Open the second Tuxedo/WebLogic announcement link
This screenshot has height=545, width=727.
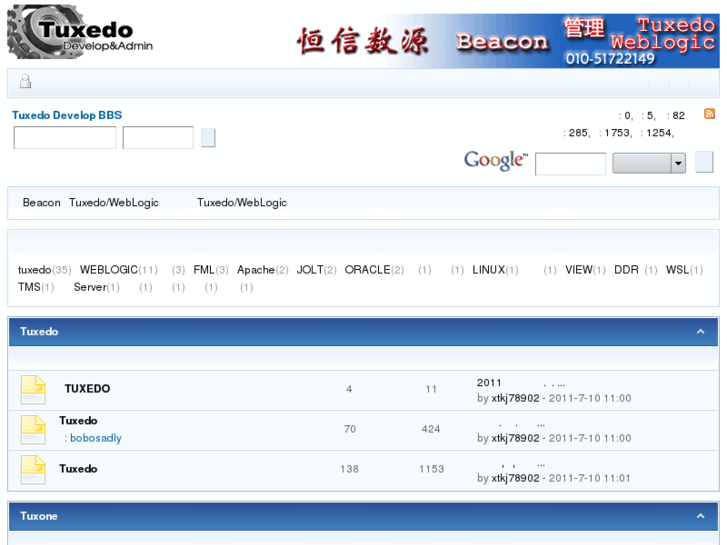pyautogui.click(x=242, y=203)
